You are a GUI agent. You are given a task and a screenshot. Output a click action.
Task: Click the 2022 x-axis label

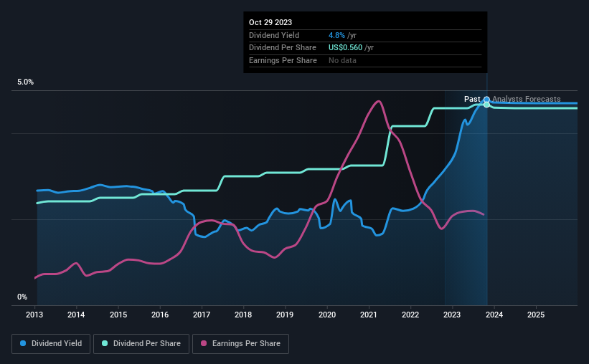(410, 315)
